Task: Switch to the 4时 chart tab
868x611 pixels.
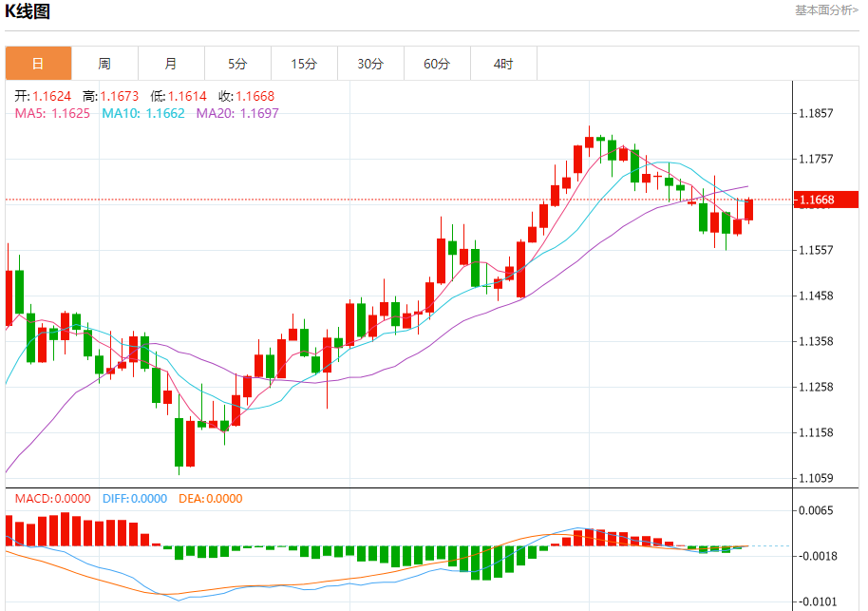Action: (503, 64)
